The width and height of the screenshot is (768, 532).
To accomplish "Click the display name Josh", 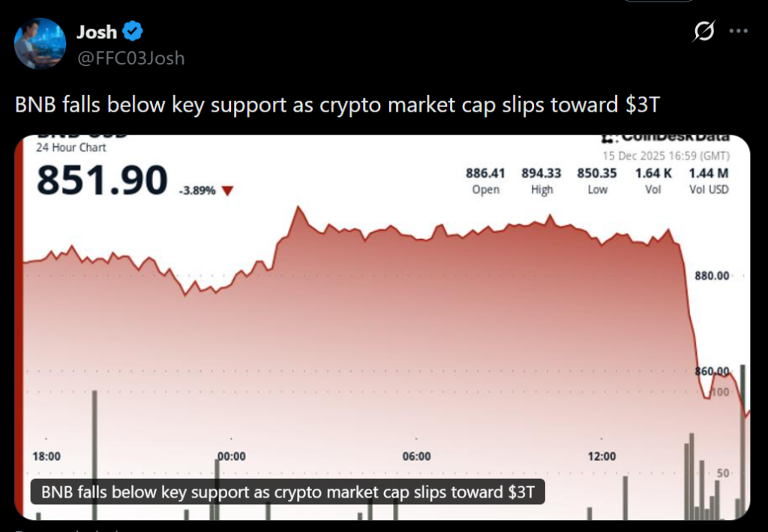I will click(x=96, y=32).
